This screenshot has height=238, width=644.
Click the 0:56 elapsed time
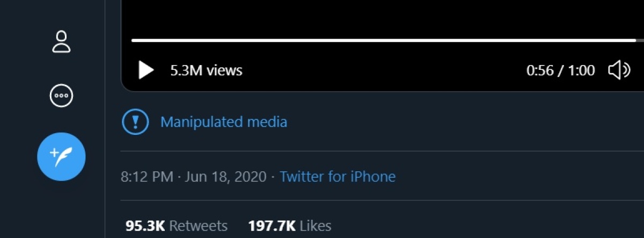(x=540, y=70)
